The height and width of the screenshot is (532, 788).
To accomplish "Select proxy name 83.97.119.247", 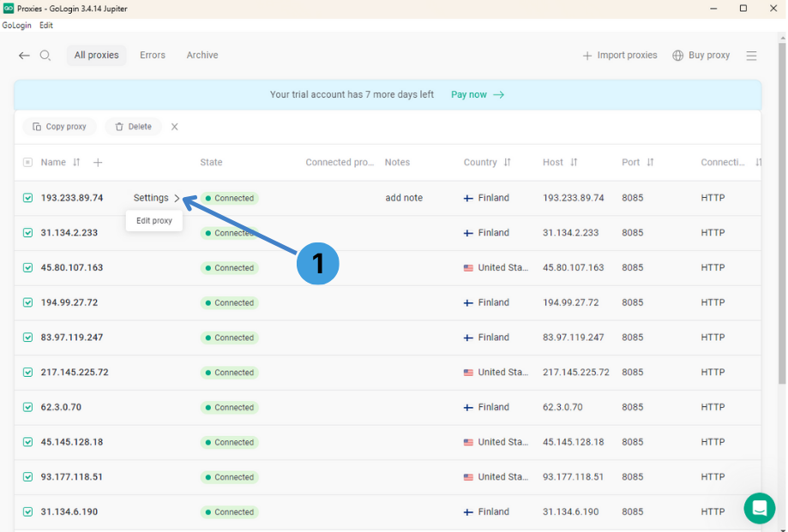I will click(x=72, y=338).
